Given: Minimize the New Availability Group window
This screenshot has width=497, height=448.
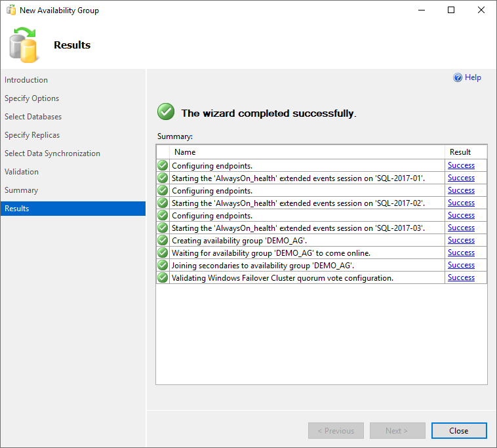Looking at the screenshot, I should point(422,10).
